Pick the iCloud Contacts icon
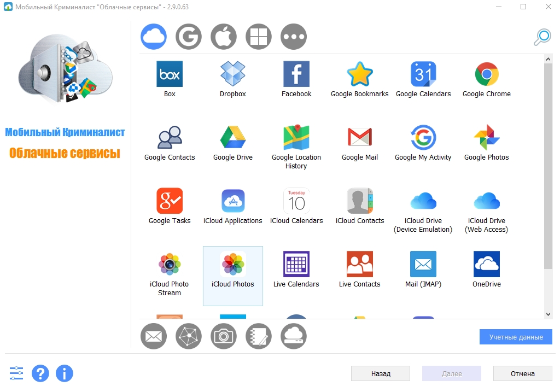Viewport: 560px width, 392px height. click(x=360, y=201)
